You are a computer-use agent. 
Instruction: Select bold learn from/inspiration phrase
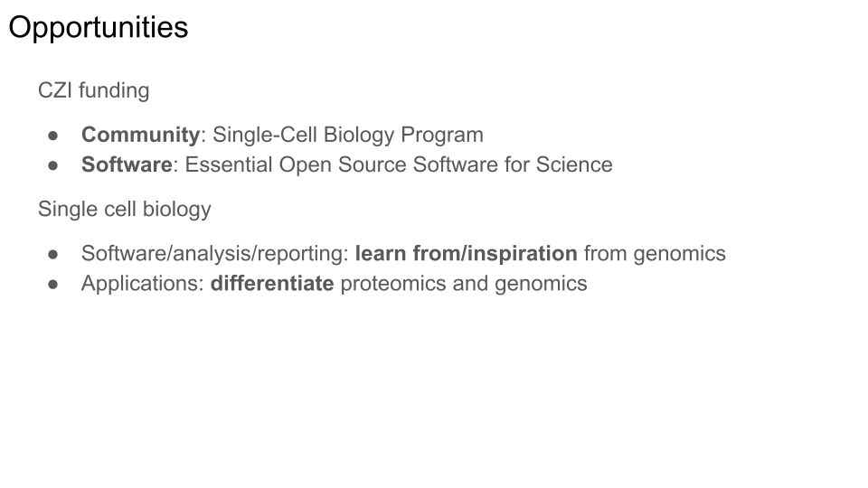[x=467, y=253]
